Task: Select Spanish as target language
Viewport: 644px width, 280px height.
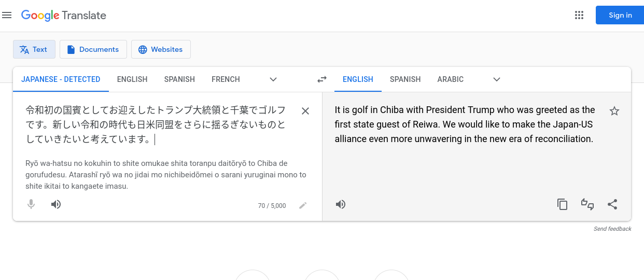Action: point(405,79)
